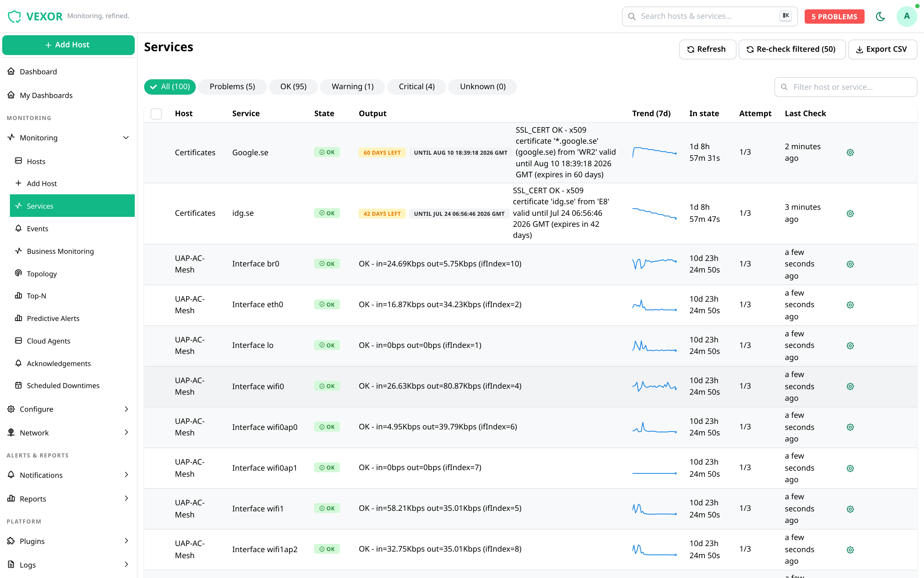Click the sidebar Add Host plus item

72,184
